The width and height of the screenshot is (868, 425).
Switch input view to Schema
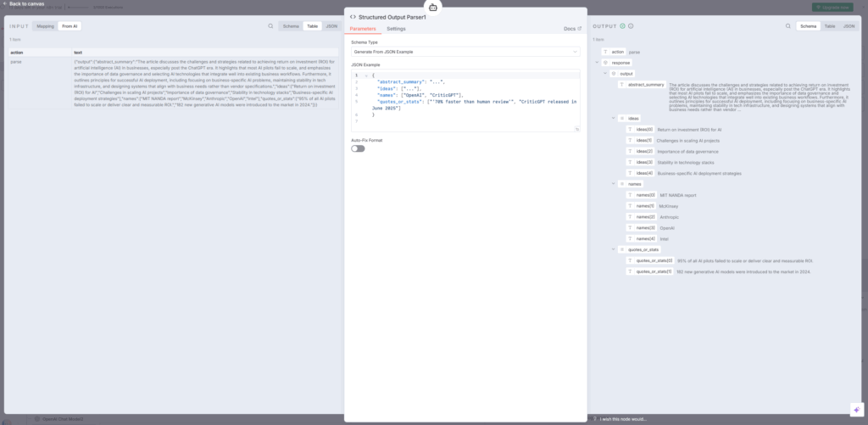289,26
